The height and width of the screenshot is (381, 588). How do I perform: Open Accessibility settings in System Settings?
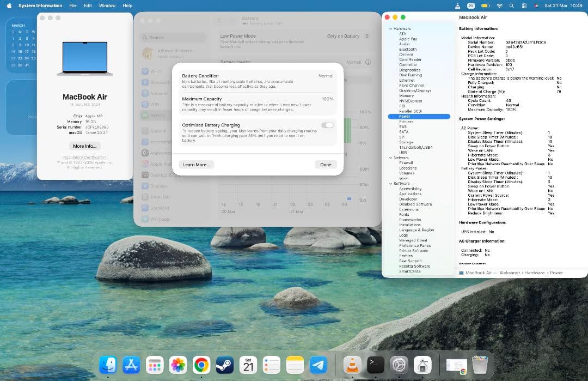pyautogui.click(x=158, y=143)
